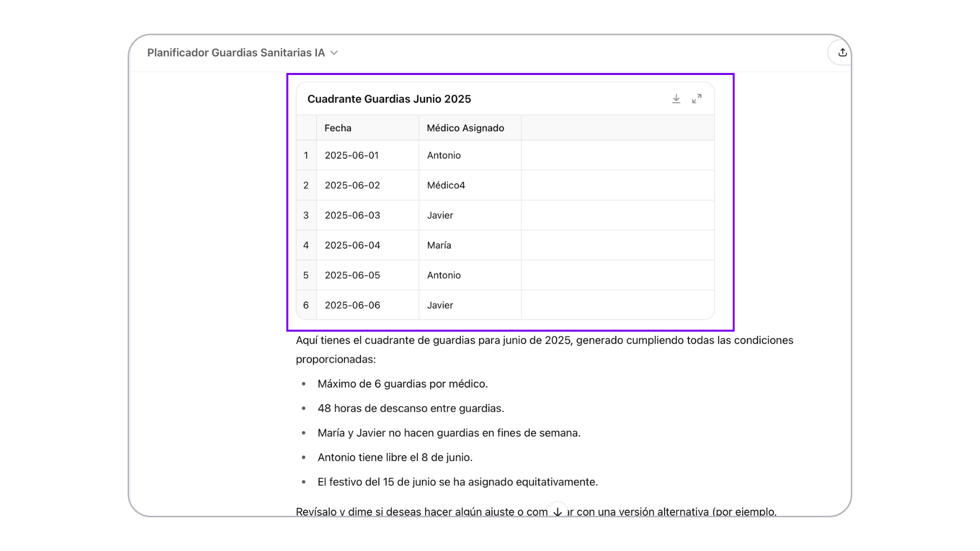Click row number 5 in the table
Image resolution: width=980 pixels, height=551 pixels.
pos(306,275)
